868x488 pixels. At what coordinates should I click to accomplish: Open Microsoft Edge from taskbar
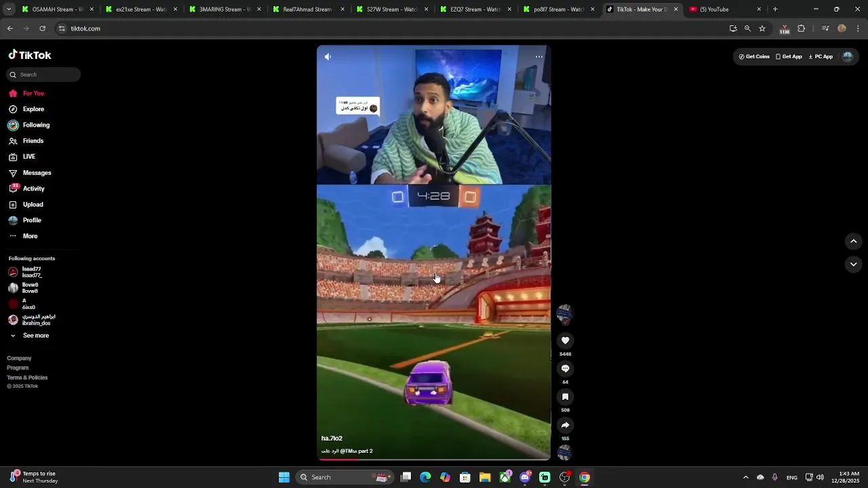(425, 477)
